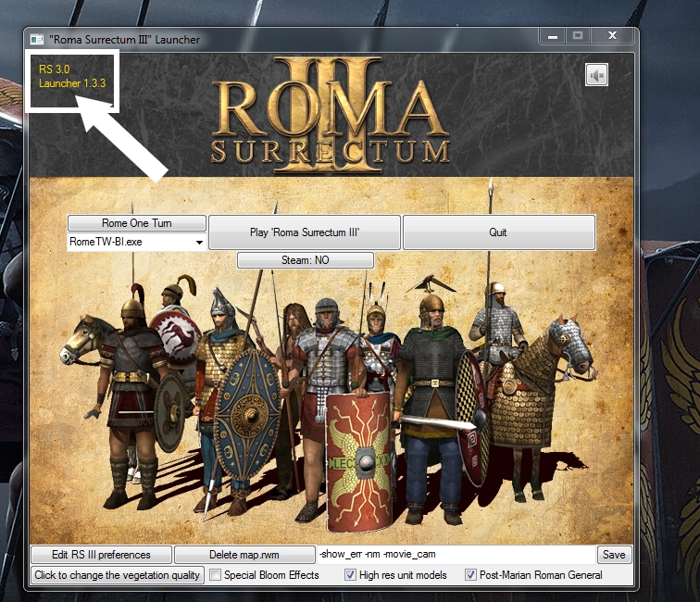The image size is (700, 602).
Task: Focus the -show_err -nm -movie_cam input field
Action: click(456, 554)
